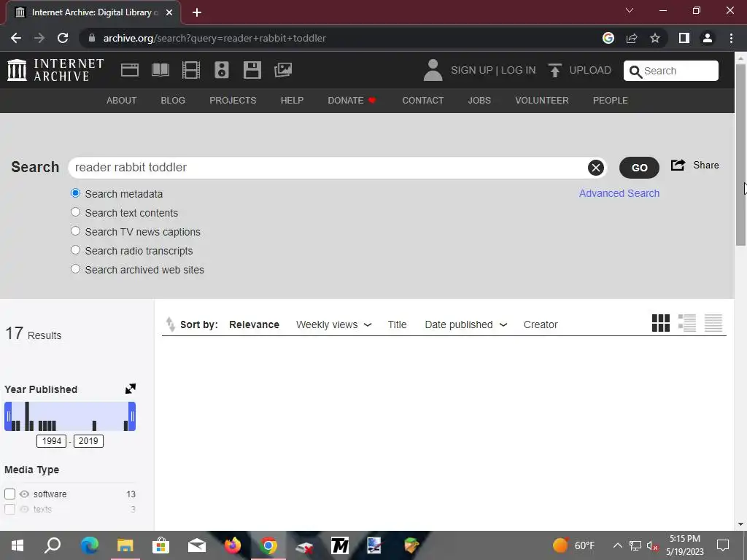This screenshot has width=747, height=560.
Task: Open the Audio speaker icon
Action: pyautogui.click(x=222, y=70)
